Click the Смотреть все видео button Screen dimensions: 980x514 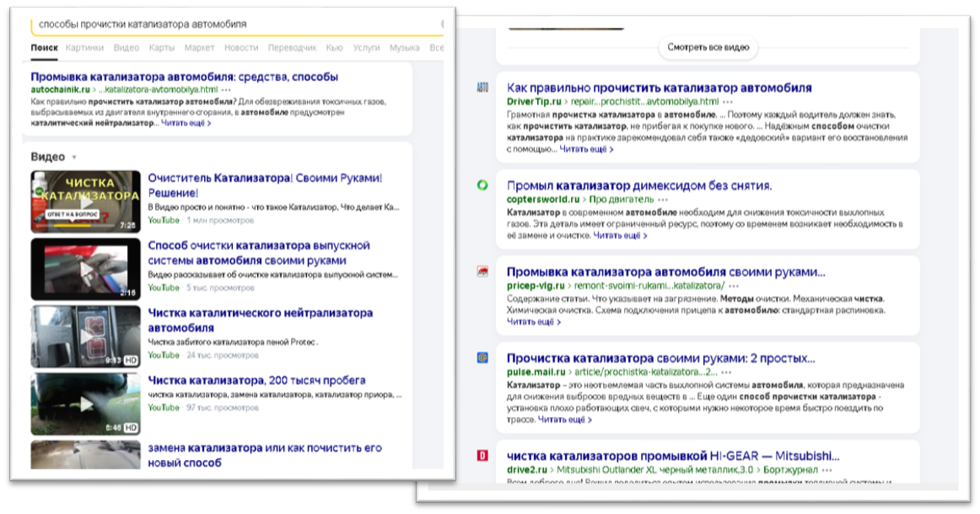[x=708, y=47]
